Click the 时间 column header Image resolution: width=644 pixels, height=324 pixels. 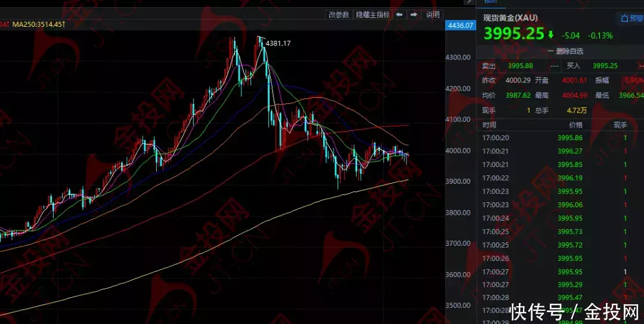[489, 125]
